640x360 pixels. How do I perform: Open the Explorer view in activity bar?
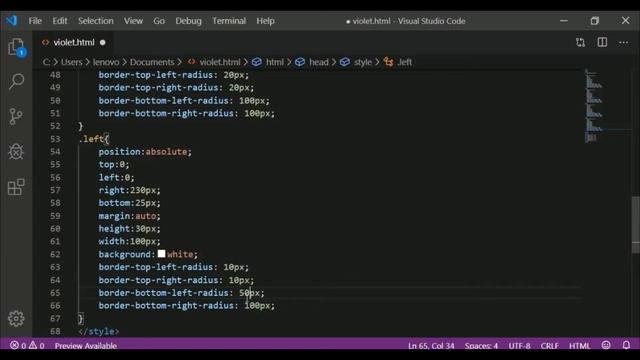point(16,48)
